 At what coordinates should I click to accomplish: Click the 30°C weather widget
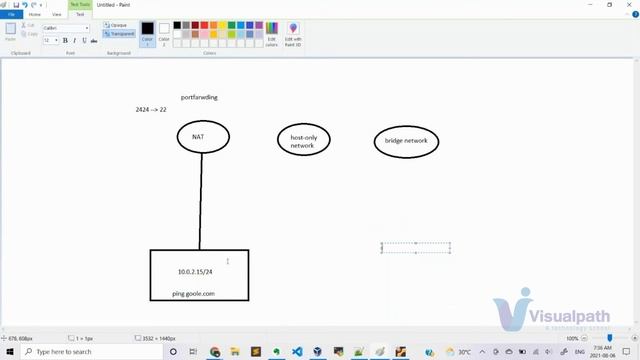click(x=458, y=351)
